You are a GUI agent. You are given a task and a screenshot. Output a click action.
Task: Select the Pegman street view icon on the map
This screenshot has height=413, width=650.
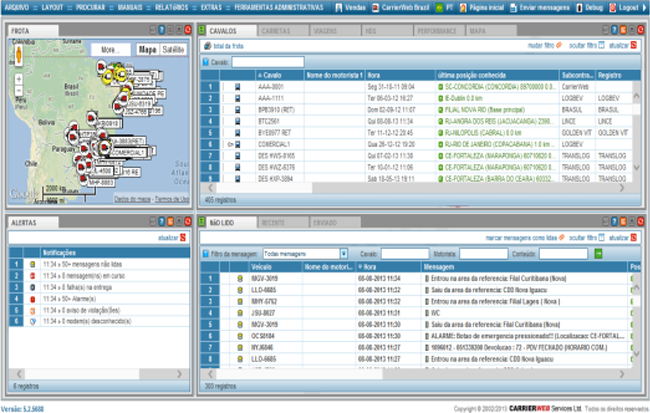tap(18, 55)
